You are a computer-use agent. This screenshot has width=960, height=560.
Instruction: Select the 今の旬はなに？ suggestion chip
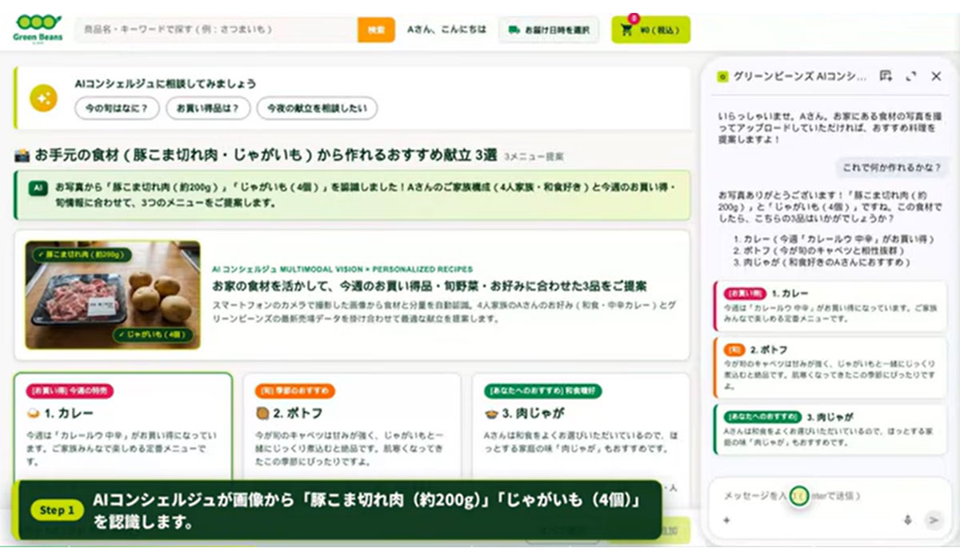pyautogui.click(x=117, y=108)
